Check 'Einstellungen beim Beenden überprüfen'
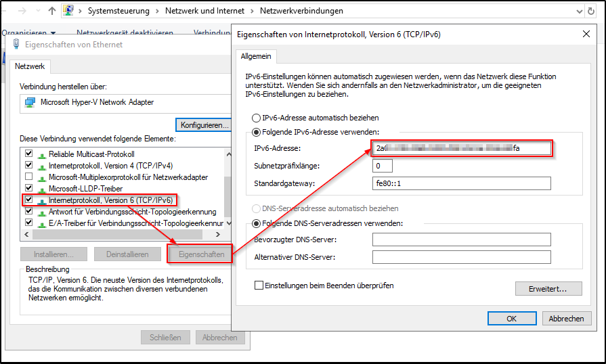The image size is (606, 364). click(x=259, y=286)
